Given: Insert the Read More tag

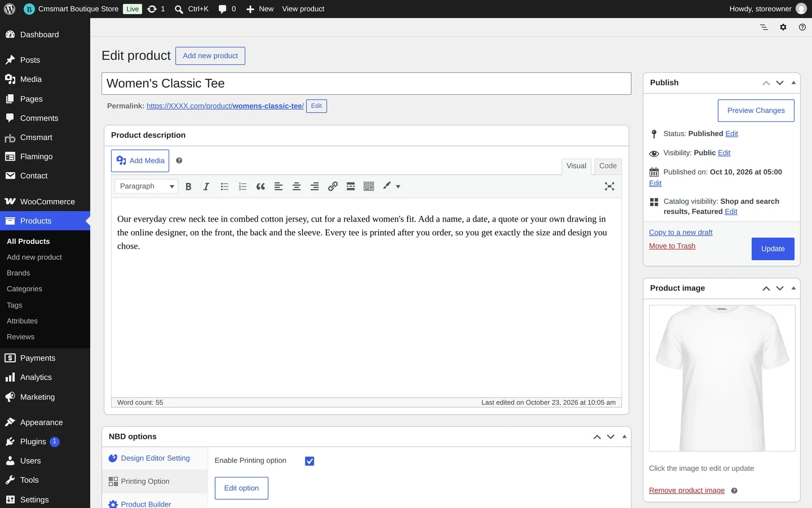Looking at the screenshot, I should point(351,186).
